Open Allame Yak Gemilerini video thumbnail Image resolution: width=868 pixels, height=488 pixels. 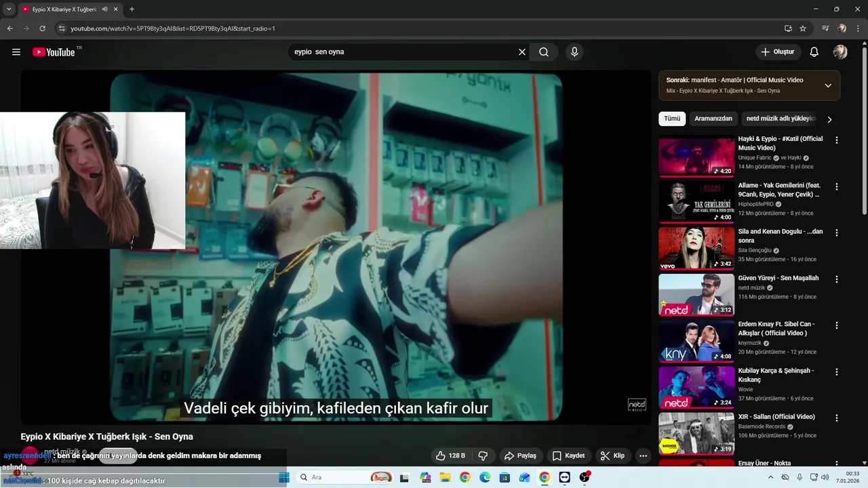[696, 202]
